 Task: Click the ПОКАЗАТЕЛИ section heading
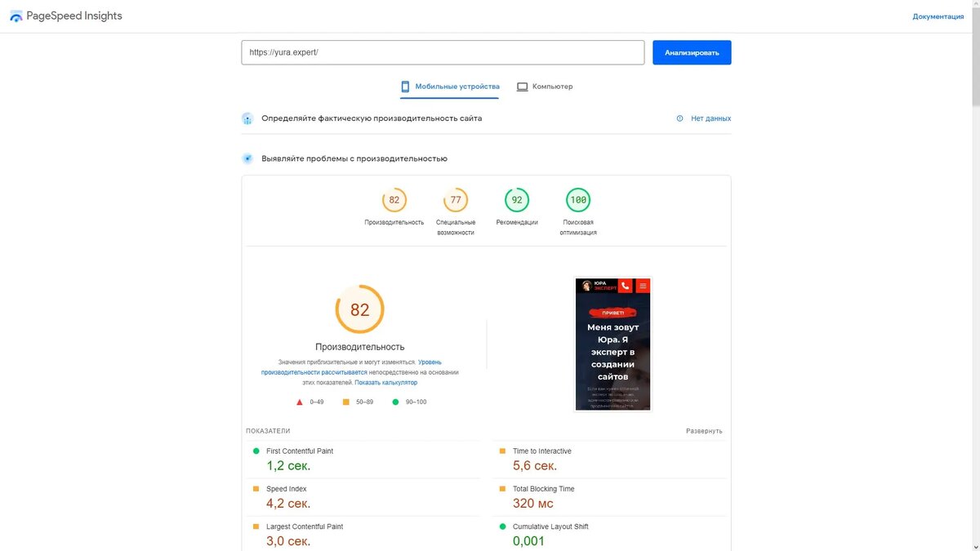tap(268, 431)
